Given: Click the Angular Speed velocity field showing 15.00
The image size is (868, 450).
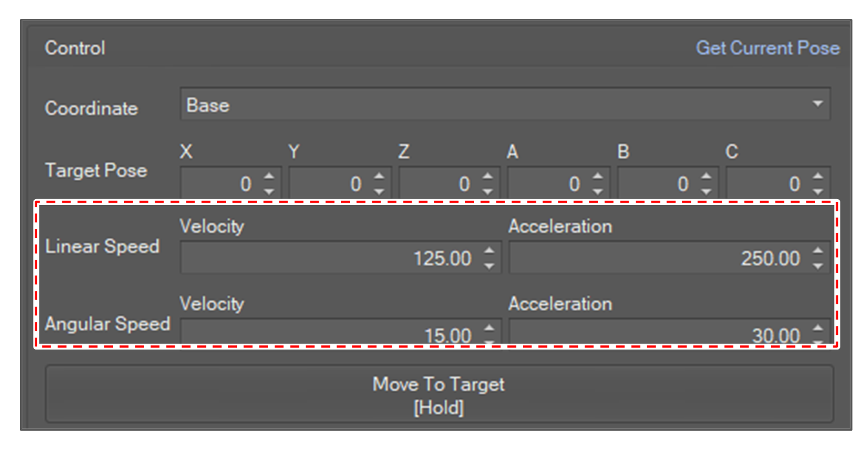Looking at the screenshot, I should click(329, 335).
